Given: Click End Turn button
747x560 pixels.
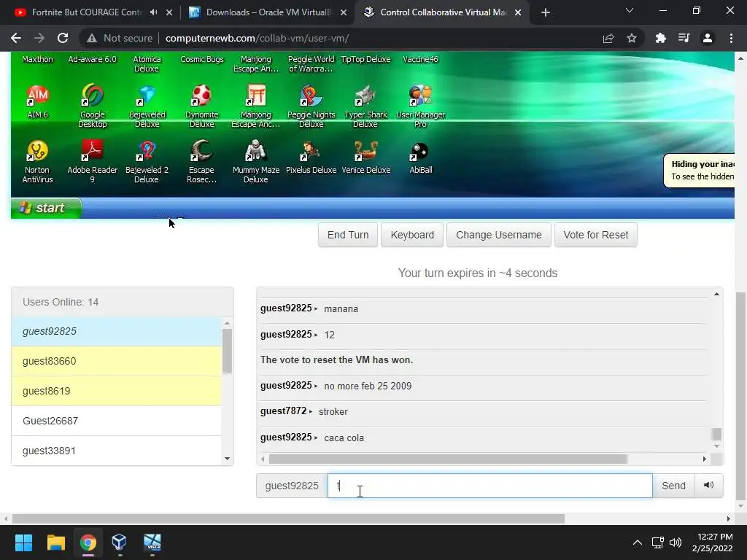Looking at the screenshot, I should (x=348, y=236).
